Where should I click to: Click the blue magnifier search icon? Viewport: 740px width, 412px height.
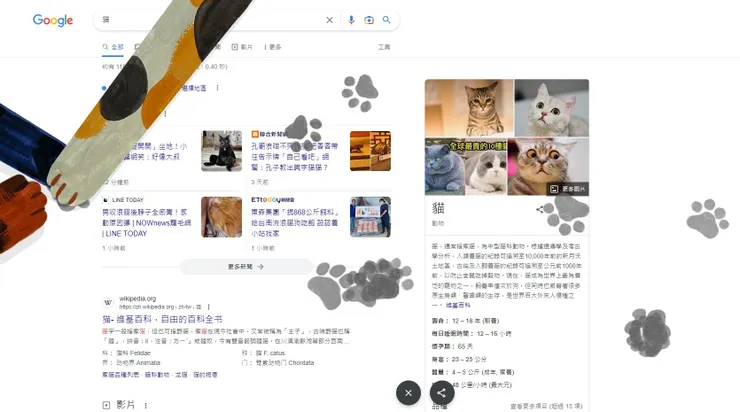coord(387,20)
